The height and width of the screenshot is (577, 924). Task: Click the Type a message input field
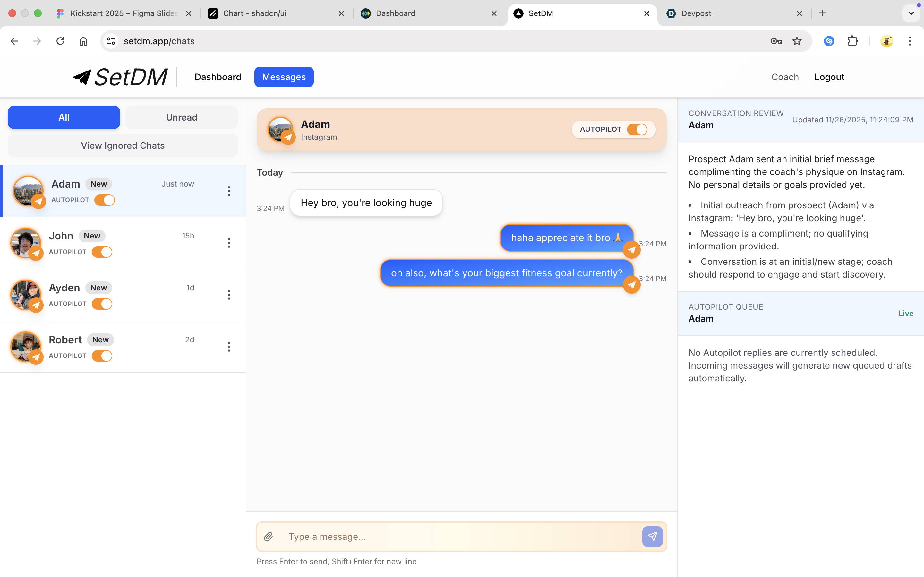click(x=458, y=537)
